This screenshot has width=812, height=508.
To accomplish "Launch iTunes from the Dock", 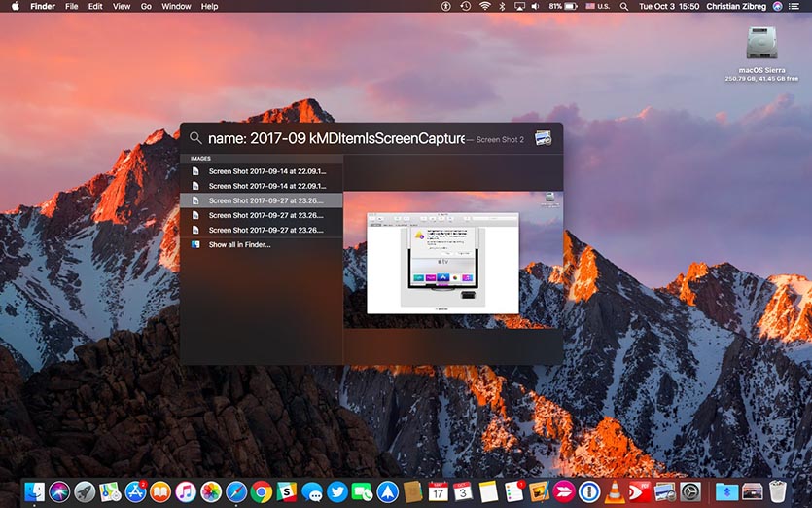I will [186, 491].
